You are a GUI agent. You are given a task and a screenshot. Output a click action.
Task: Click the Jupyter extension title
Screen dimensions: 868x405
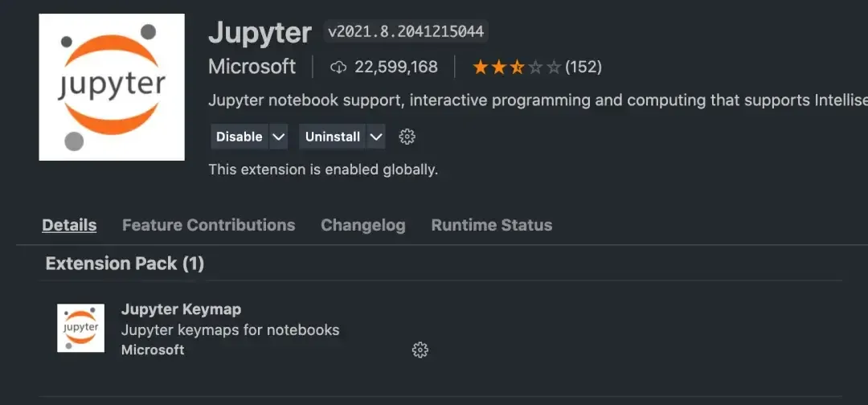260,33
